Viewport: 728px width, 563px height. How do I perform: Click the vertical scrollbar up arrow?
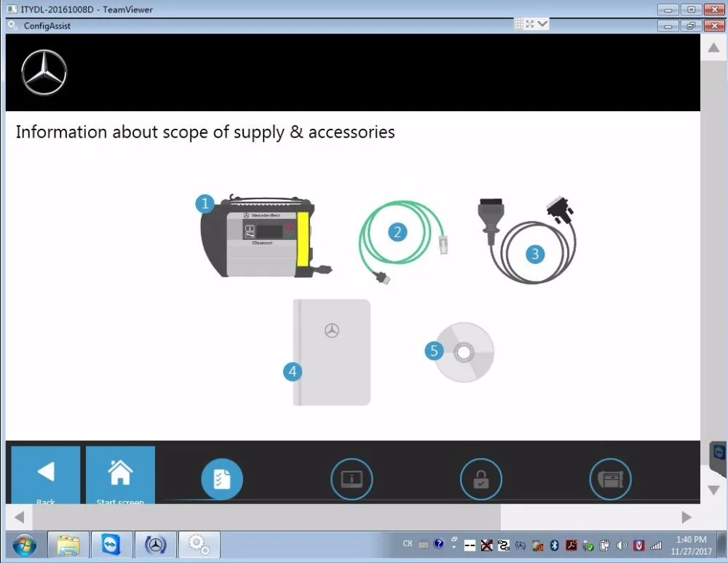(x=713, y=47)
